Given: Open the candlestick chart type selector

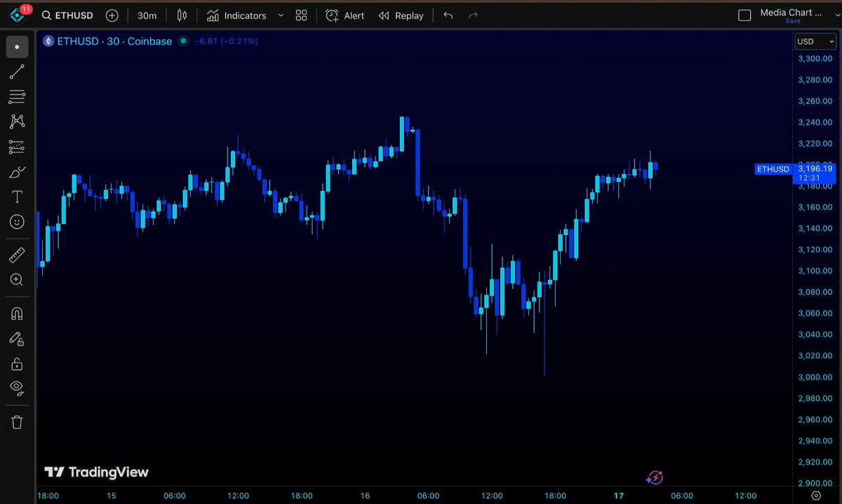Looking at the screenshot, I should tap(182, 15).
